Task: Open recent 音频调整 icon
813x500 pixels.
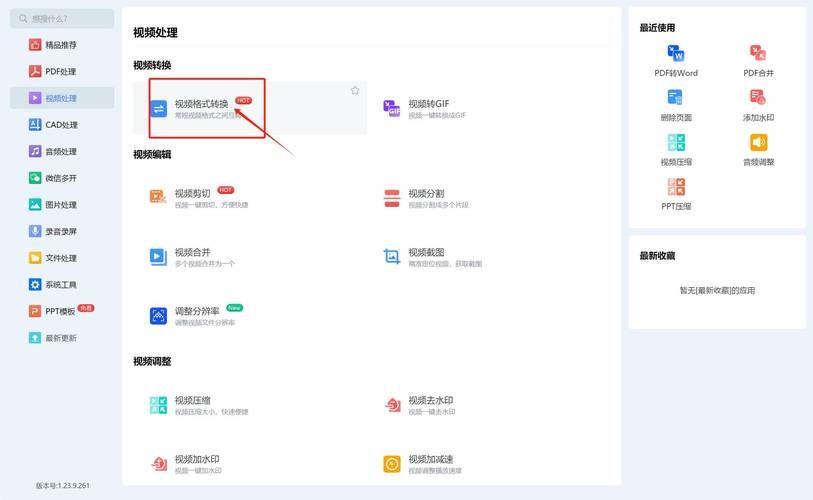Action: click(759, 142)
